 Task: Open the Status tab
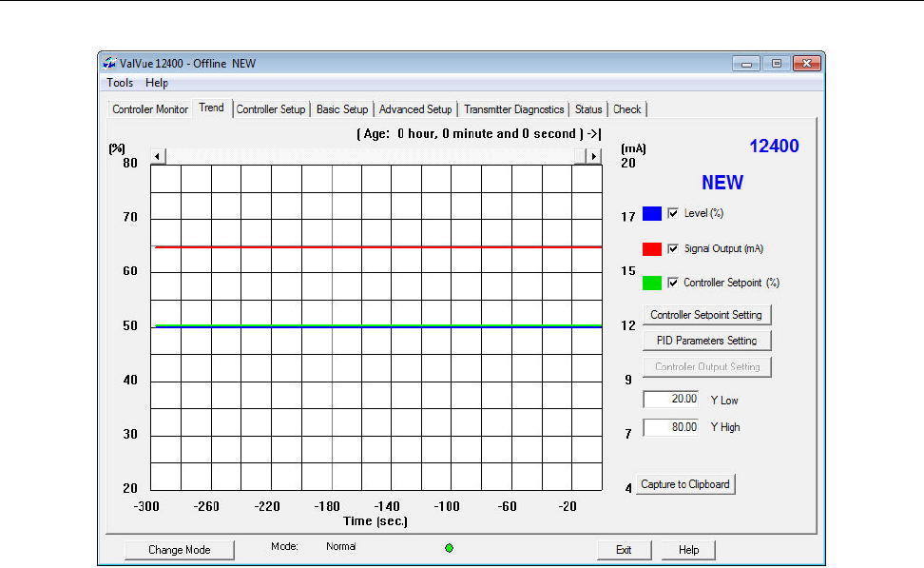588,109
